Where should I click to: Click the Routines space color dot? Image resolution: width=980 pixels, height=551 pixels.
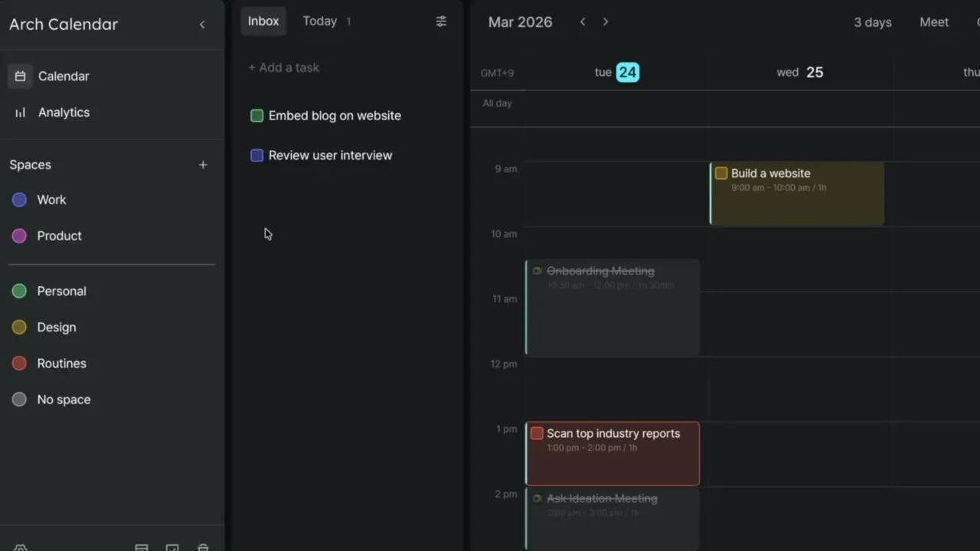coord(20,364)
